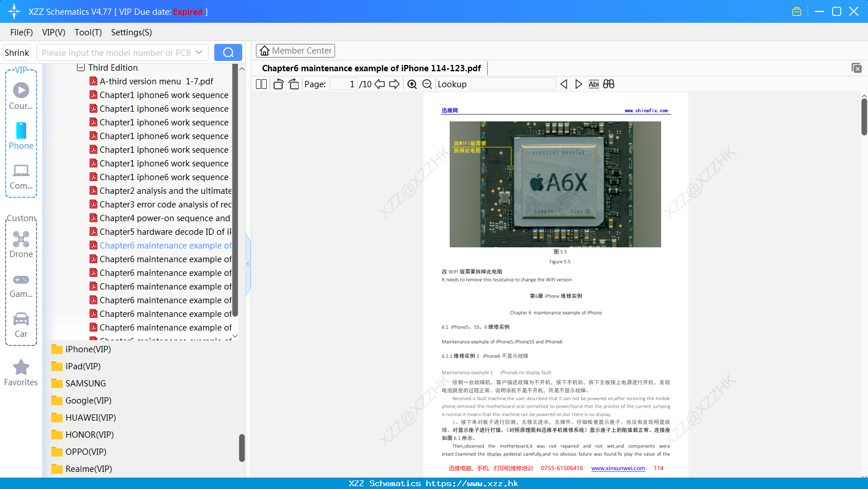Open 'Chapter4 power-on sequence' file
The image size is (868, 489).
point(160,218)
